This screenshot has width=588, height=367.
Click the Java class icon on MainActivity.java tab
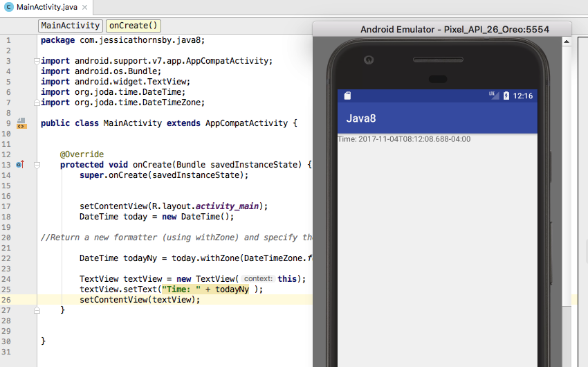tap(8, 7)
